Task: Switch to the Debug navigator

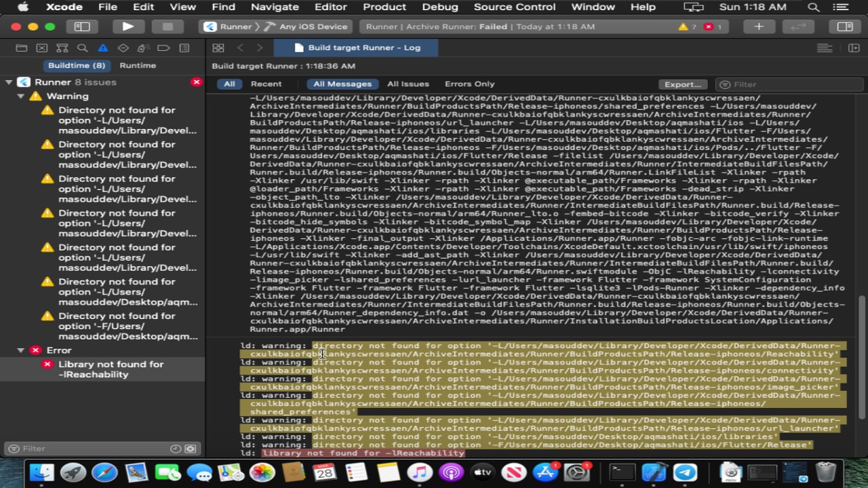Action: click(143, 48)
